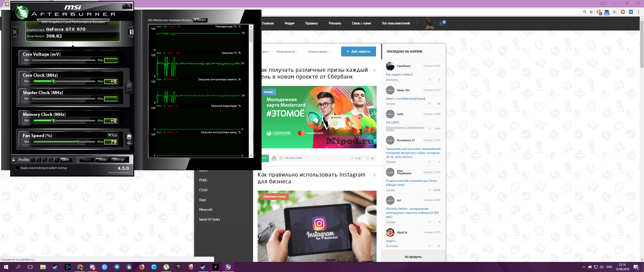The height and width of the screenshot is (272, 644).
Task: Expand the Дате sort dropdown
Action: pos(266,52)
